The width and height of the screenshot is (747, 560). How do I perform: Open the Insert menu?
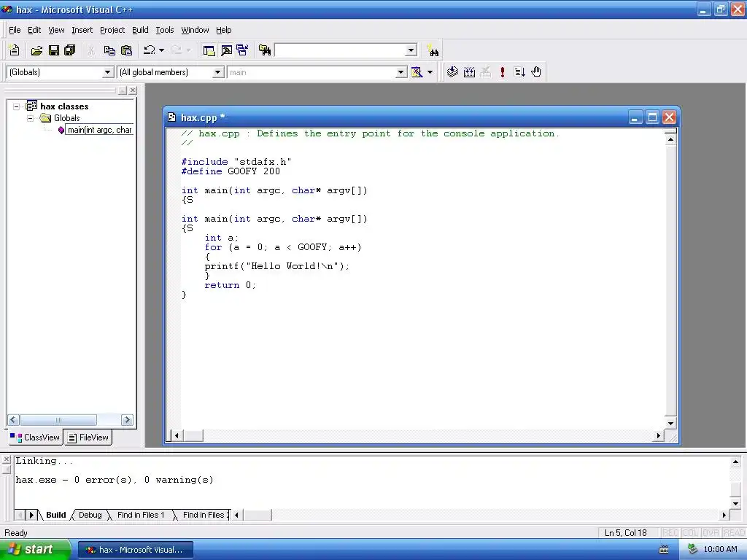pyautogui.click(x=82, y=30)
